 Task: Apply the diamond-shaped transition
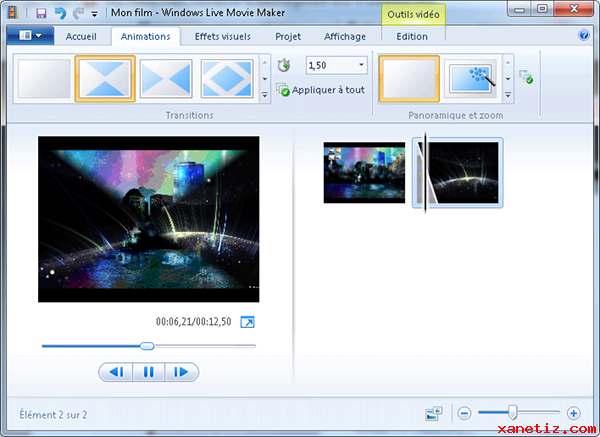pyautogui.click(x=227, y=79)
